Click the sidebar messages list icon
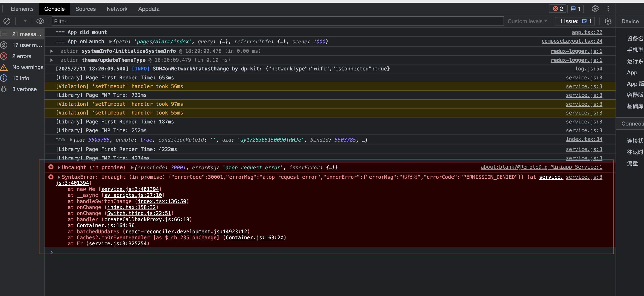 4,34
